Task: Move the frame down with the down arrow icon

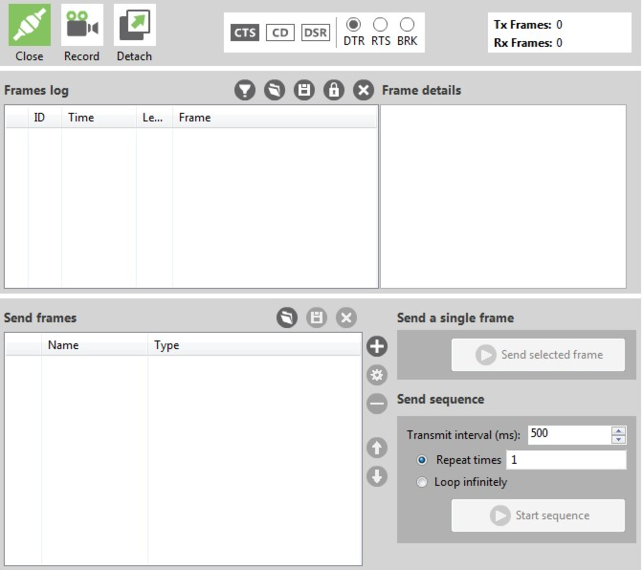Action: tap(377, 476)
